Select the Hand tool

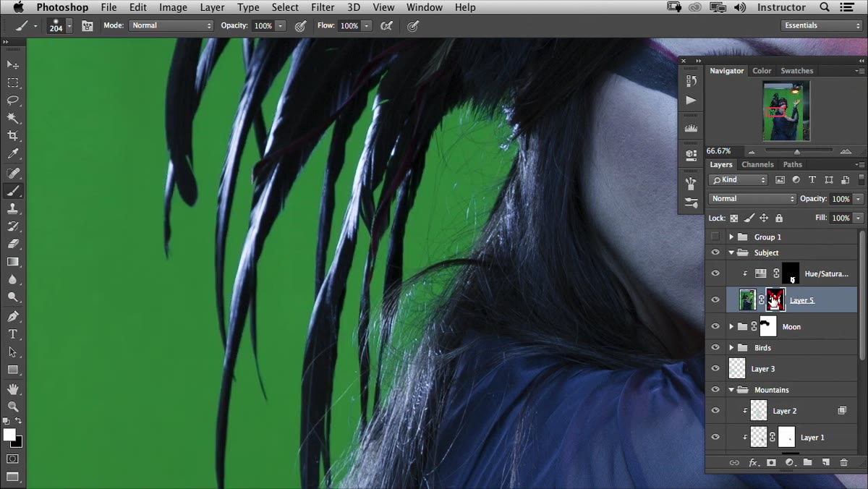coord(13,389)
